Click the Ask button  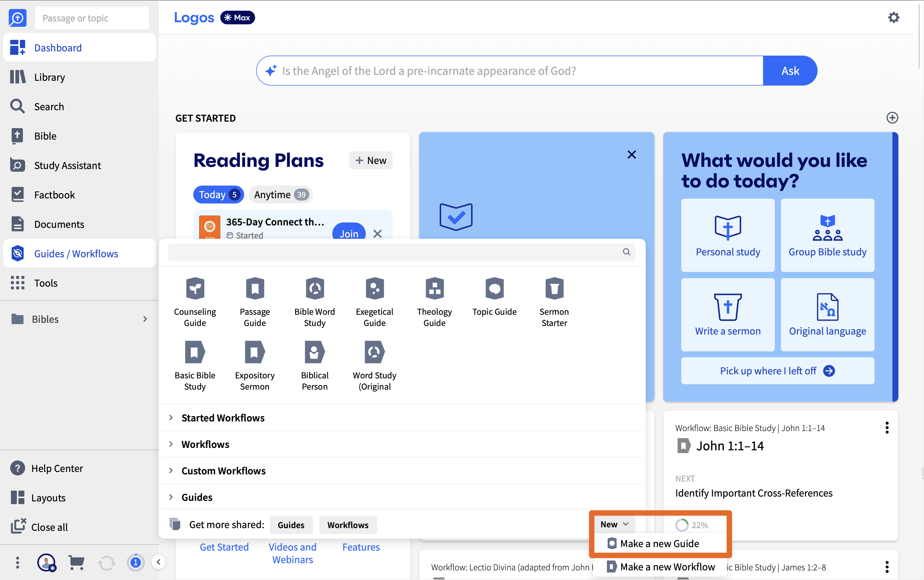click(x=790, y=71)
